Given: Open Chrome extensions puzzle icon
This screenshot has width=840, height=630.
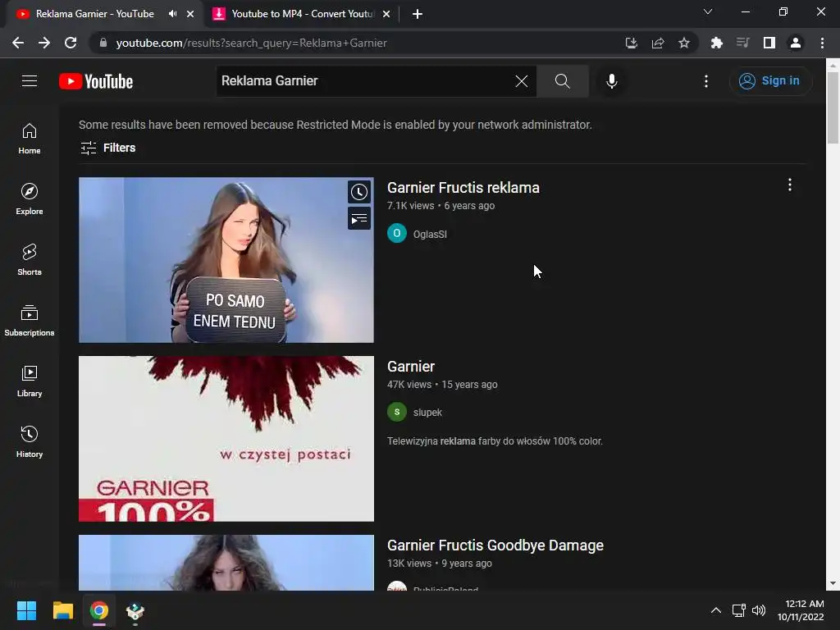Looking at the screenshot, I should tap(716, 43).
